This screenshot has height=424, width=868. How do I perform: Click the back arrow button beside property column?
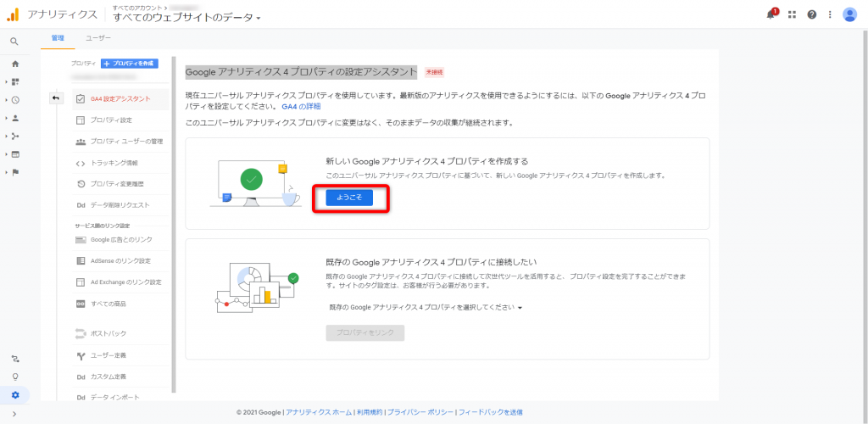(x=57, y=98)
